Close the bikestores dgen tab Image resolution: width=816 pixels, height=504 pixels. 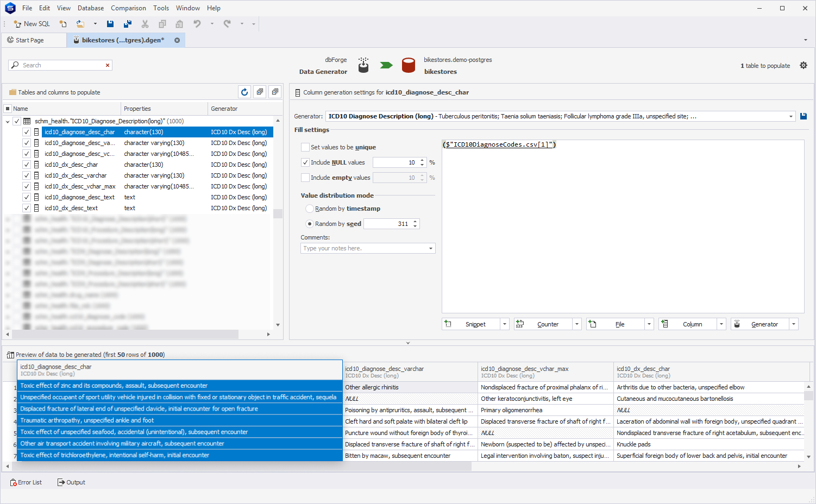[177, 40]
